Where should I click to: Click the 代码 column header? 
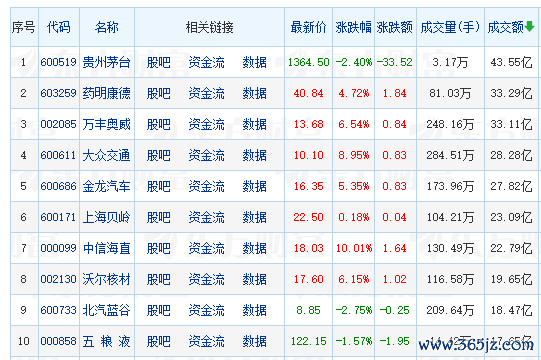[59, 27]
